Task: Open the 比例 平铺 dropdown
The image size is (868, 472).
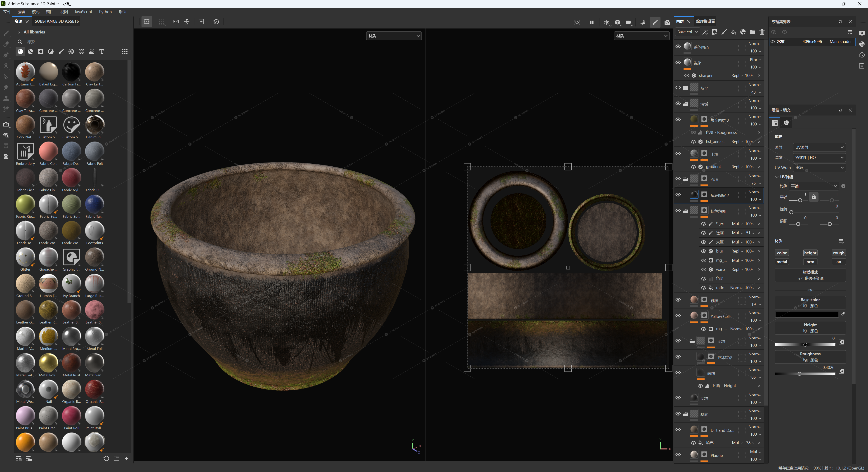Action: point(814,186)
